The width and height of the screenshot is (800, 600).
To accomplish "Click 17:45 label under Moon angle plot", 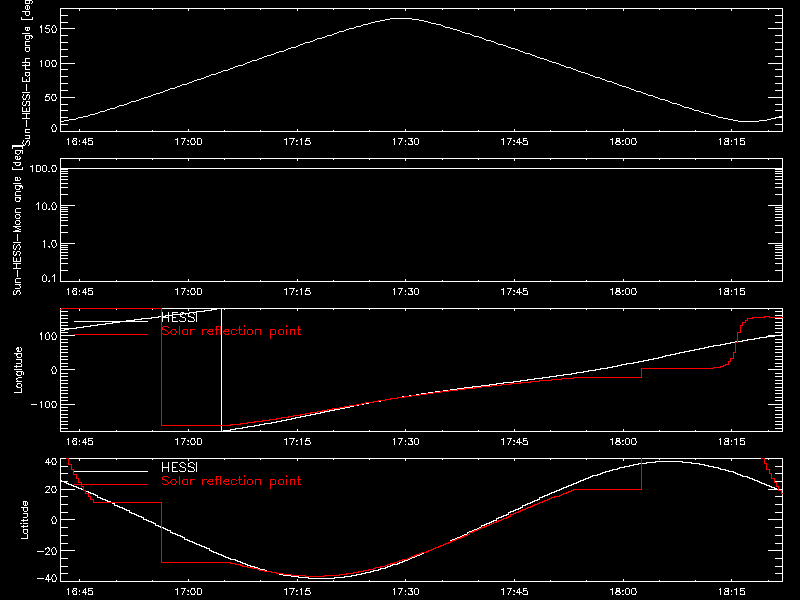I will point(514,292).
